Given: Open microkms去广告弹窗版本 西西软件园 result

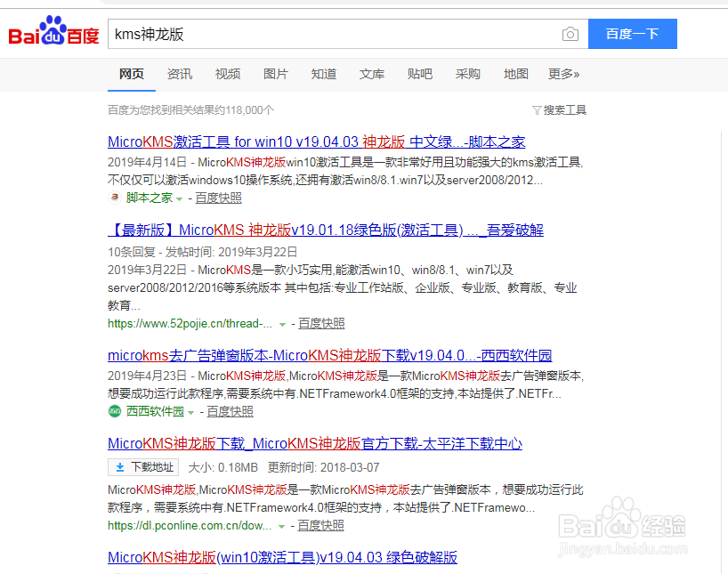Looking at the screenshot, I should coord(329,355).
